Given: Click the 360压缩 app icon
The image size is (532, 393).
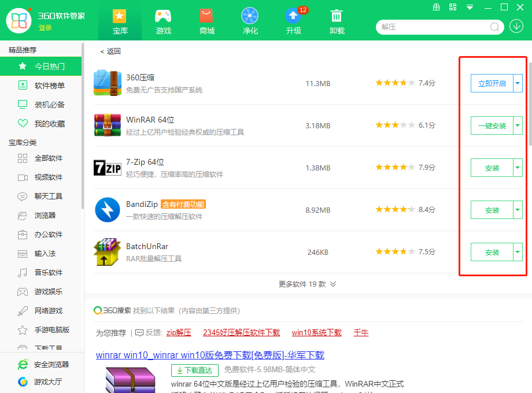Looking at the screenshot, I should (106, 83).
